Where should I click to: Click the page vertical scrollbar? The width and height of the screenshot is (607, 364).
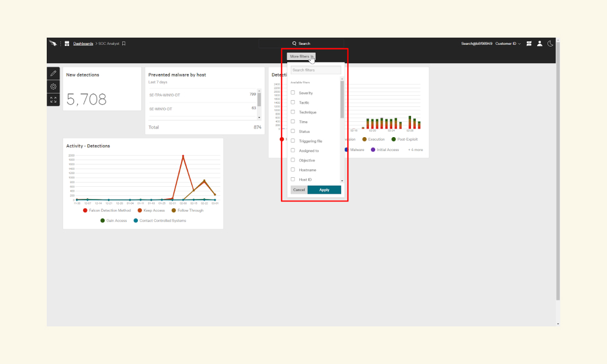coord(558,170)
